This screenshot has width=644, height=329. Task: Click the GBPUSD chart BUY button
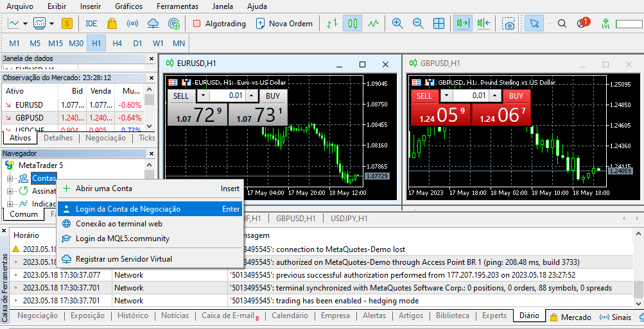516,96
